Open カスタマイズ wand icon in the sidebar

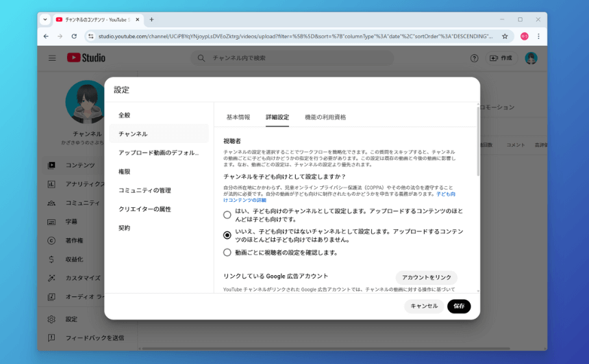51,278
